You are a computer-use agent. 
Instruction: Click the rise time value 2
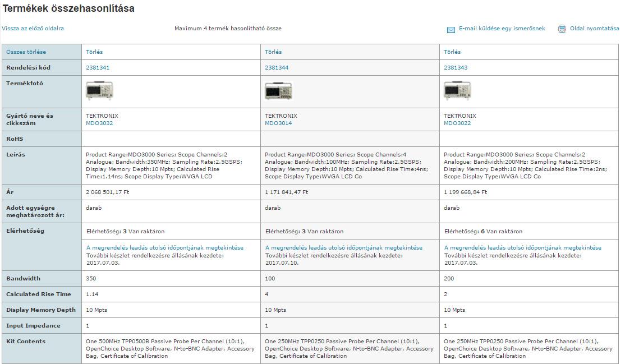pos(445,294)
